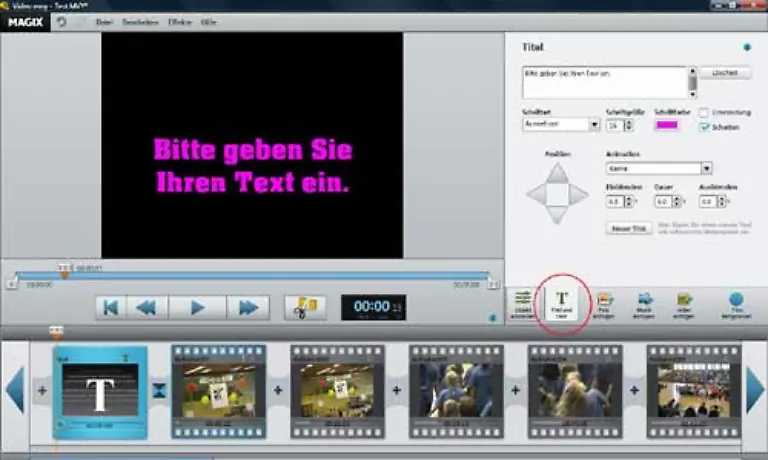Click plus between second and third video clips
This screenshot has height=460, width=768.
(x=397, y=390)
